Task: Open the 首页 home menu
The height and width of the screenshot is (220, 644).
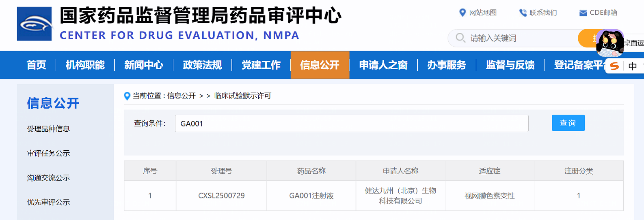Action: click(37, 65)
